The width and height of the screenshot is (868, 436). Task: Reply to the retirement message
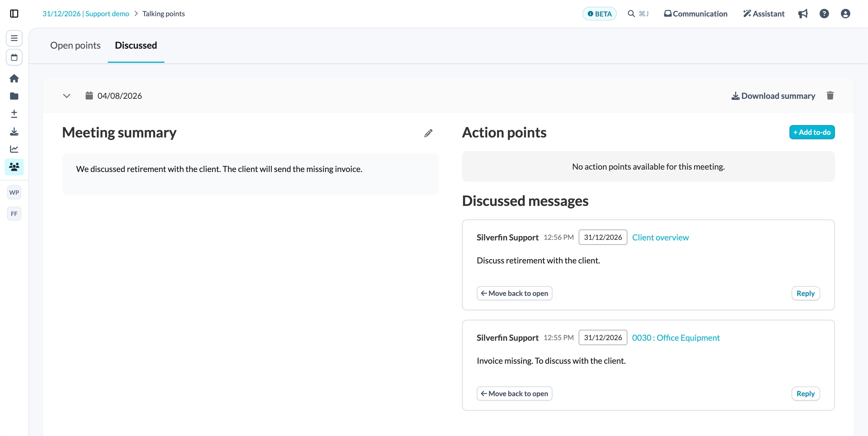click(805, 293)
